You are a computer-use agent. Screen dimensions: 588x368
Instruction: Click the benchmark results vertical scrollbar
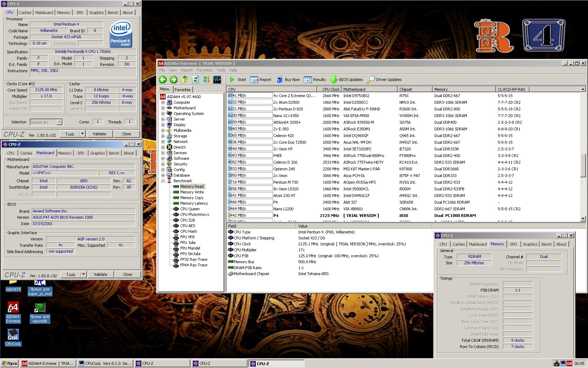click(583, 154)
